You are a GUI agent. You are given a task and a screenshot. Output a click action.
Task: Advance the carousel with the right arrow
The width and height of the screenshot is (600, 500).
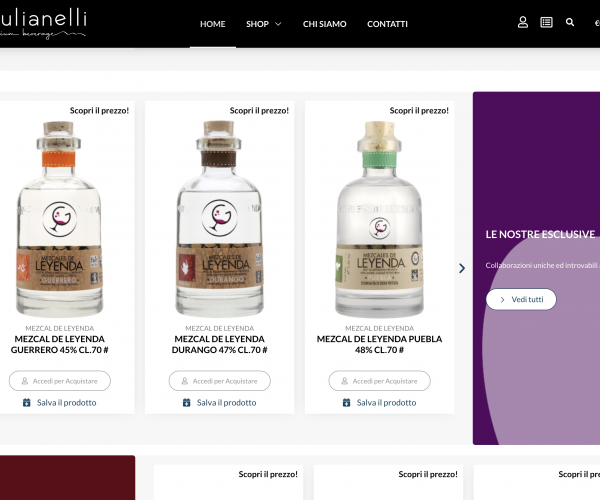[462, 268]
